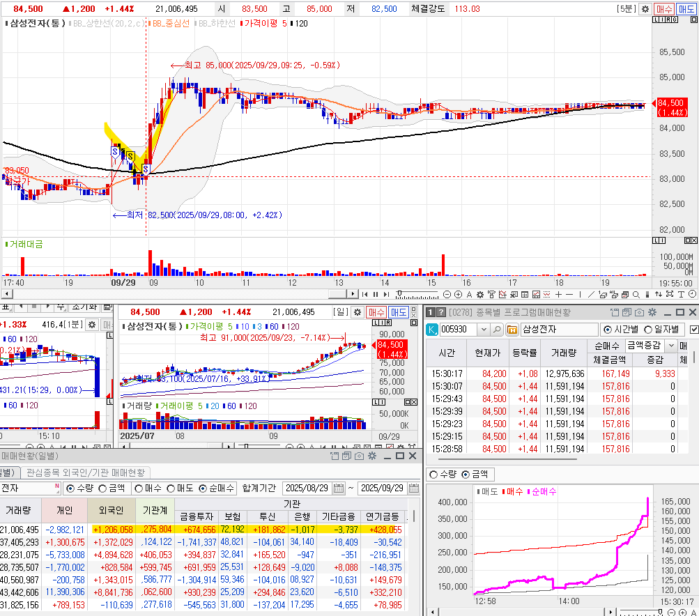699x616 pixels.
Task: Select 금액 radio in daily trading panel
Action: (x=102, y=488)
